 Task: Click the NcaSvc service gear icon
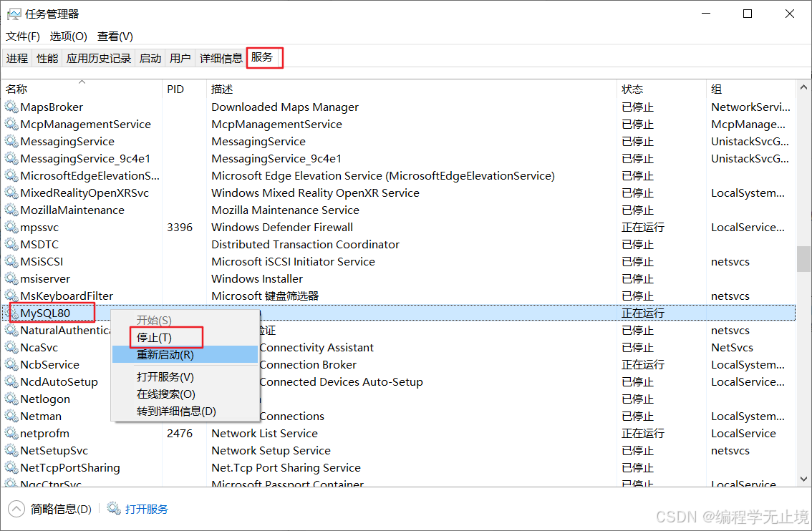coord(11,347)
